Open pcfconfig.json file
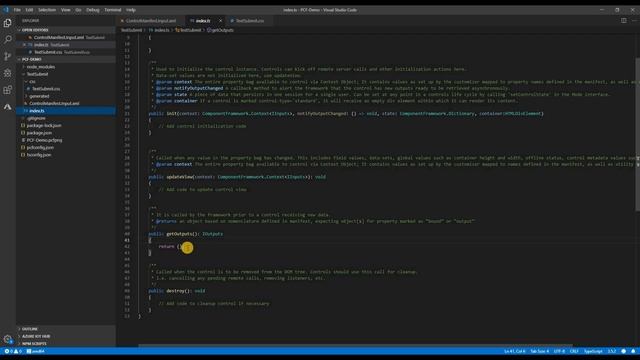The image size is (640, 360). click(40, 147)
